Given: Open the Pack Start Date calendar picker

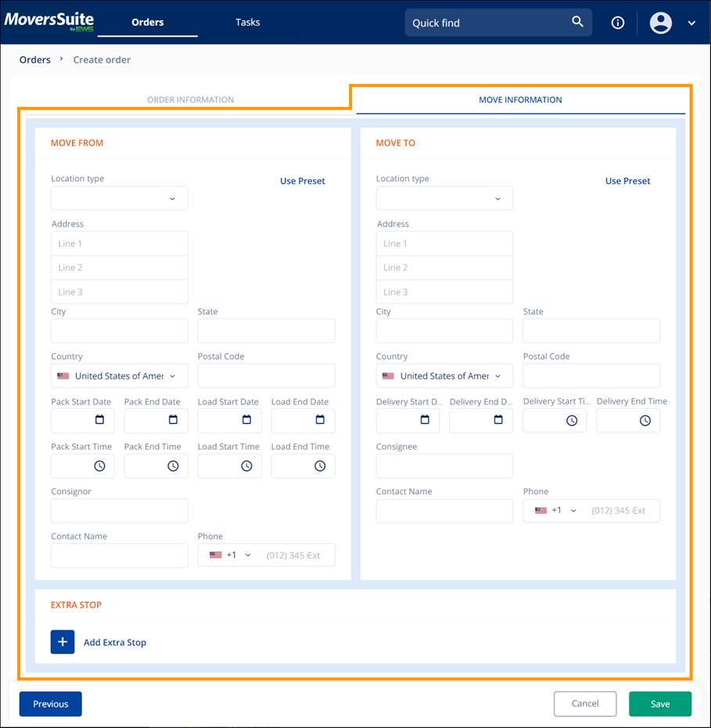Looking at the screenshot, I should 100,421.
